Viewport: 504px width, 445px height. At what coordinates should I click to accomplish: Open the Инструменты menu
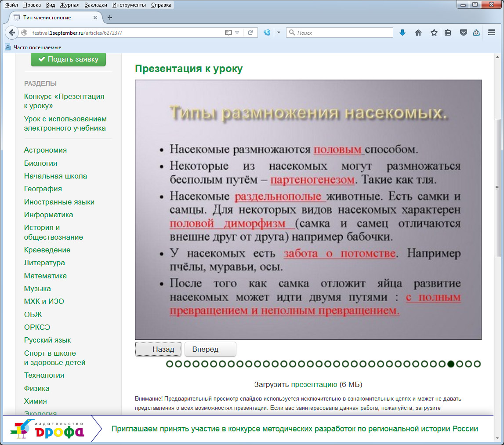[130, 5]
